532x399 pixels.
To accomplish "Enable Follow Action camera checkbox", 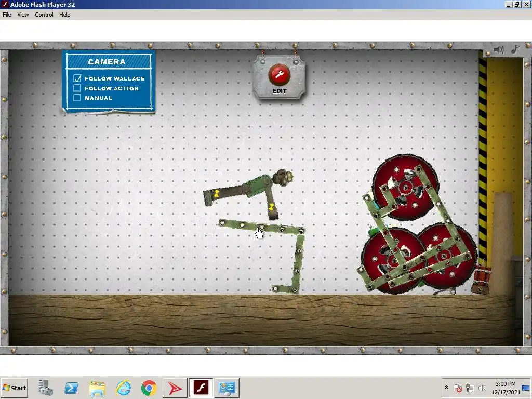I will pos(77,88).
